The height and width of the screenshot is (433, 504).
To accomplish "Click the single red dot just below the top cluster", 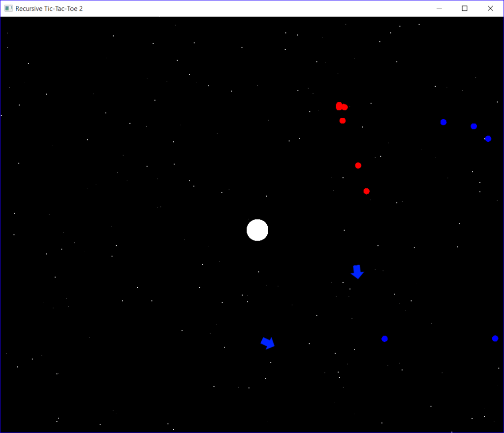I will pyautogui.click(x=342, y=120).
